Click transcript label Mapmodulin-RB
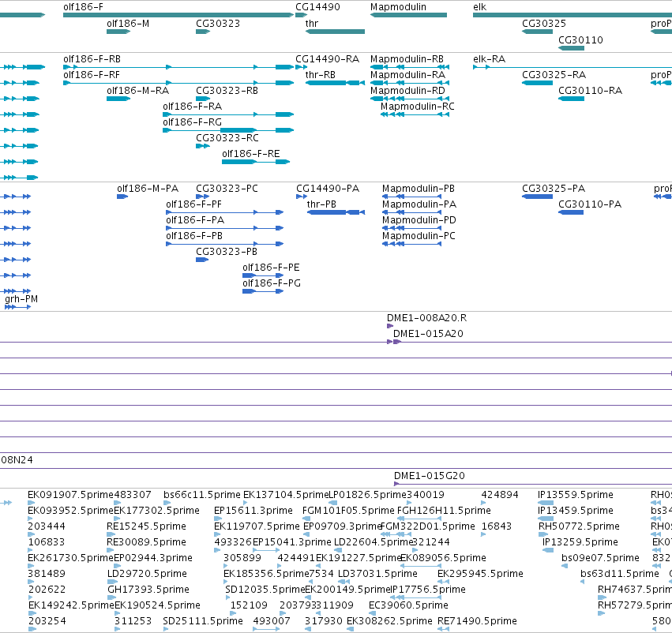Image resolution: width=672 pixels, height=633 pixels. tap(407, 59)
